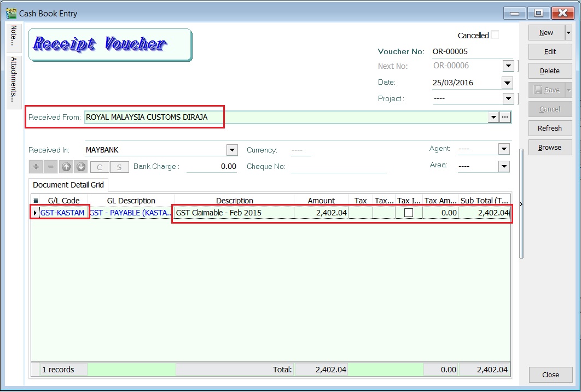
Task: Click the C button beside Bank Charge
Action: point(100,167)
